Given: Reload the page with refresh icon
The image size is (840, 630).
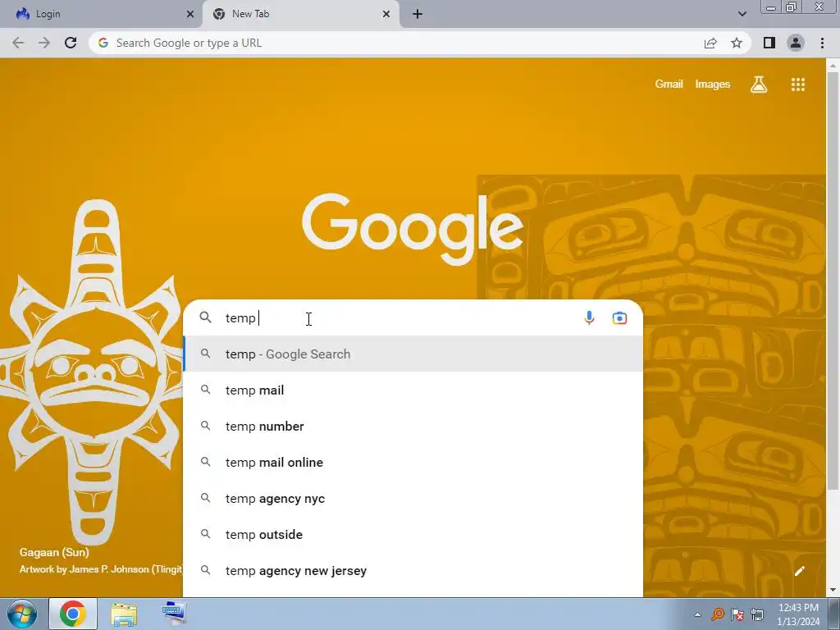Looking at the screenshot, I should tap(71, 43).
